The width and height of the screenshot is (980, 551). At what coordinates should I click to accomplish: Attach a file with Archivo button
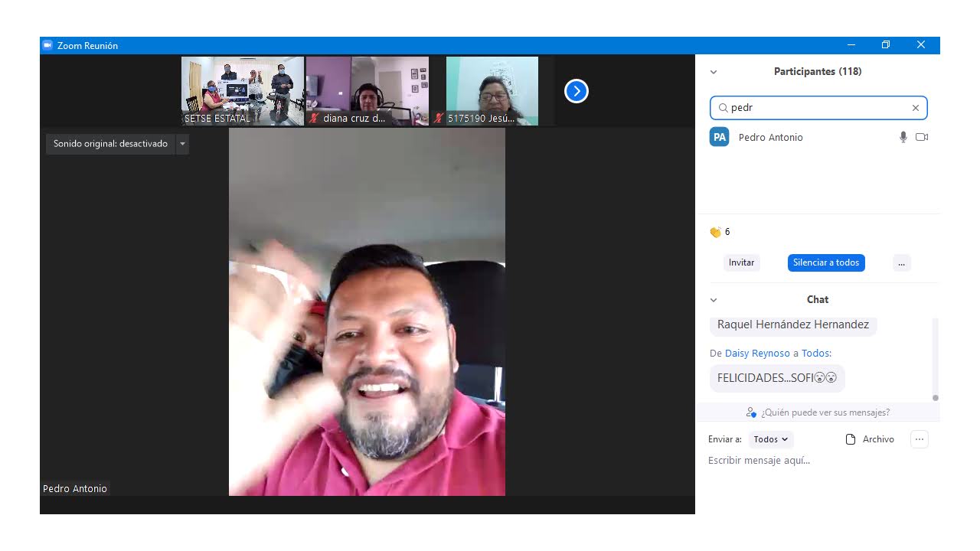[870, 439]
